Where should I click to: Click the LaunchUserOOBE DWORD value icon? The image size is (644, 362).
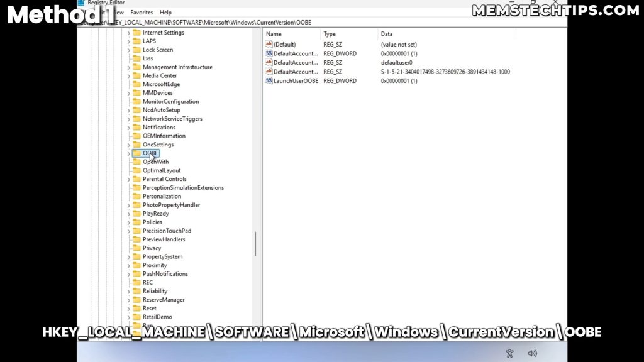coord(269,81)
